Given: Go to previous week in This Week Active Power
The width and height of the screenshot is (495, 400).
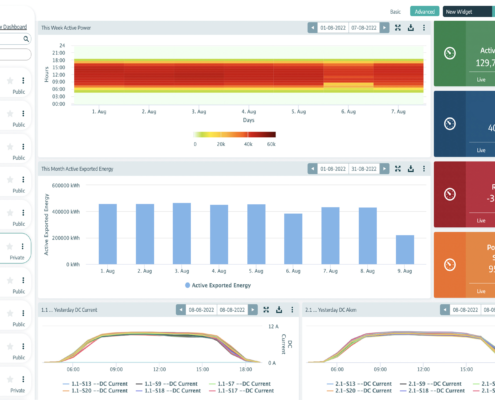Looking at the screenshot, I should pos(312,28).
